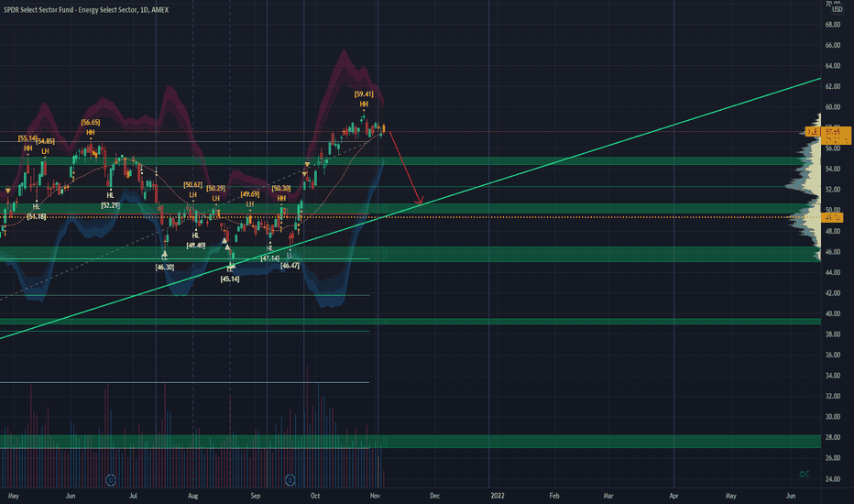Click the [50.29] pivot label

[215, 189]
